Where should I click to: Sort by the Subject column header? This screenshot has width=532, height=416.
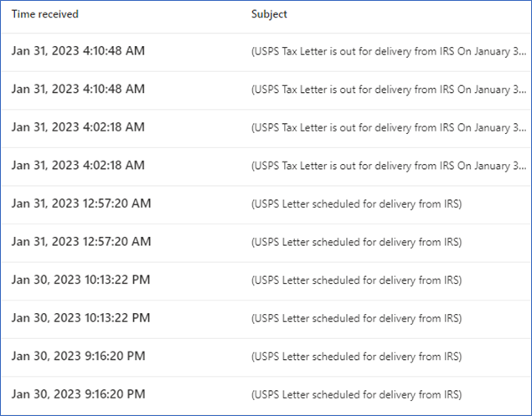click(269, 14)
